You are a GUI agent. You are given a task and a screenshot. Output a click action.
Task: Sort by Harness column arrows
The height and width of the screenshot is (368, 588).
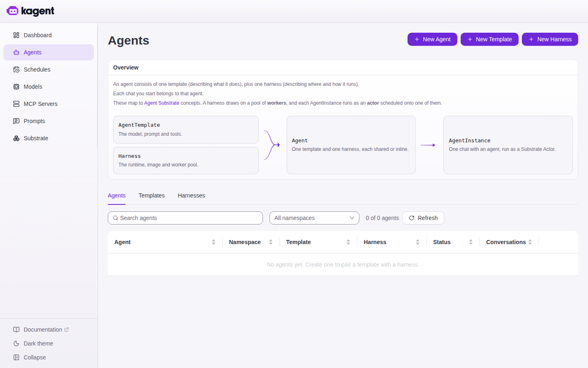pyautogui.click(x=418, y=242)
